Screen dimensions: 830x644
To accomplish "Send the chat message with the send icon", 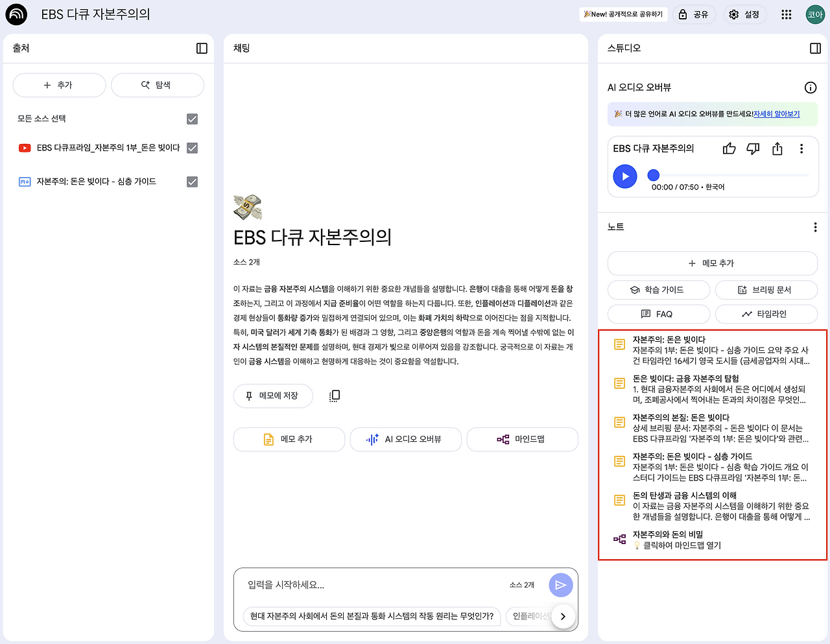I will click(x=560, y=584).
